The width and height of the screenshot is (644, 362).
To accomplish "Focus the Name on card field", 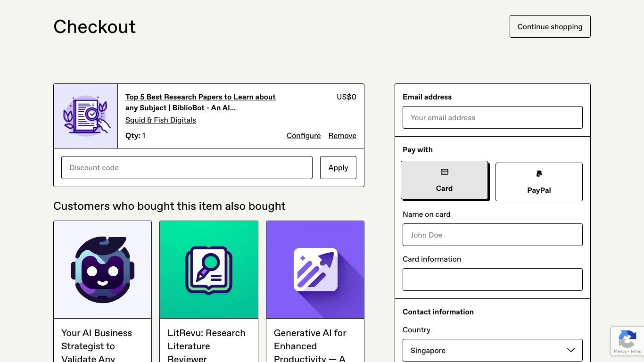I will (493, 235).
